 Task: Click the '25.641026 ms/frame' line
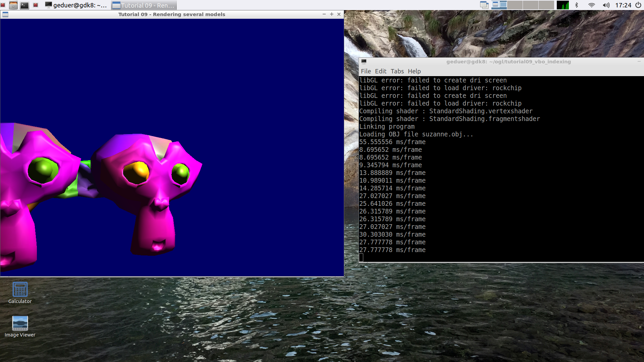[x=392, y=204]
